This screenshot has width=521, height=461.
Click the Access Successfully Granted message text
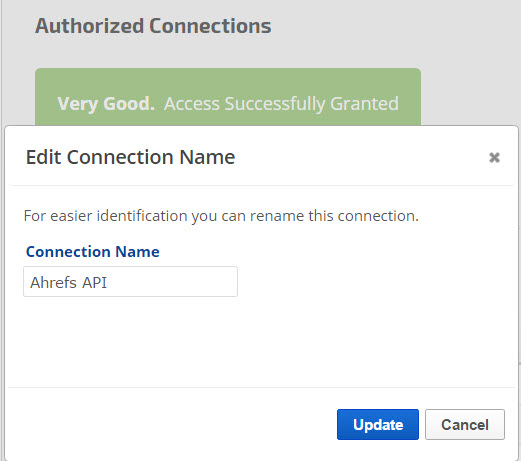point(281,104)
